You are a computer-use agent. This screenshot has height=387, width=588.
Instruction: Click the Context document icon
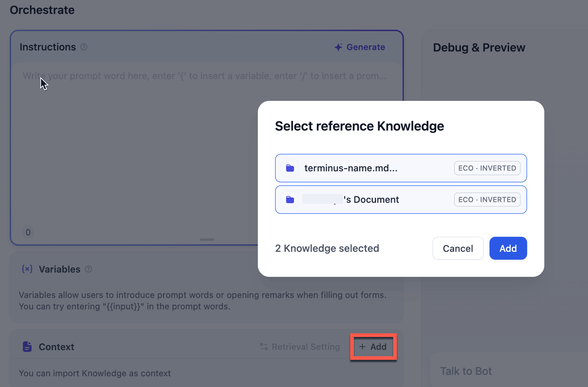click(27, 347)
